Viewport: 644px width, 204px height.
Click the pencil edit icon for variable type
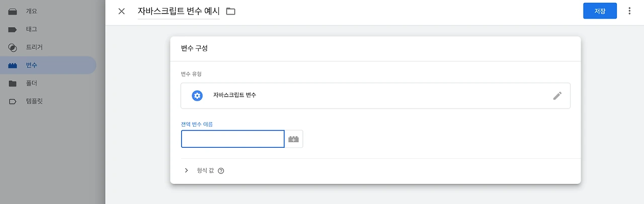tap(557, 95)
